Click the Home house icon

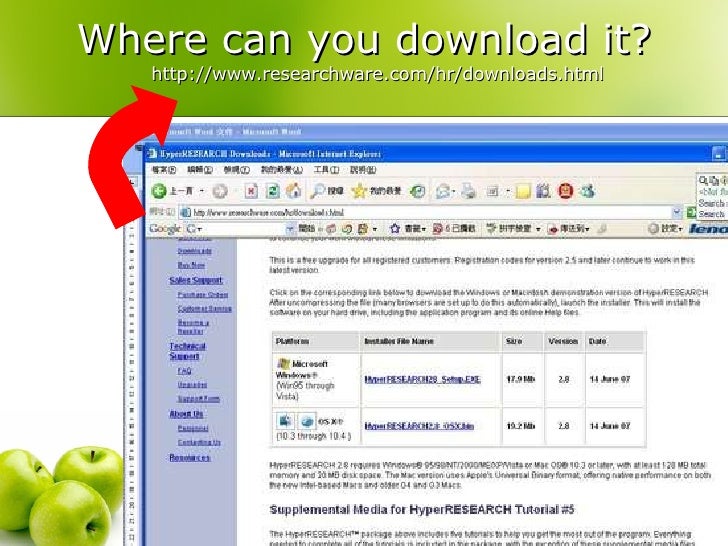click(293, 190)
